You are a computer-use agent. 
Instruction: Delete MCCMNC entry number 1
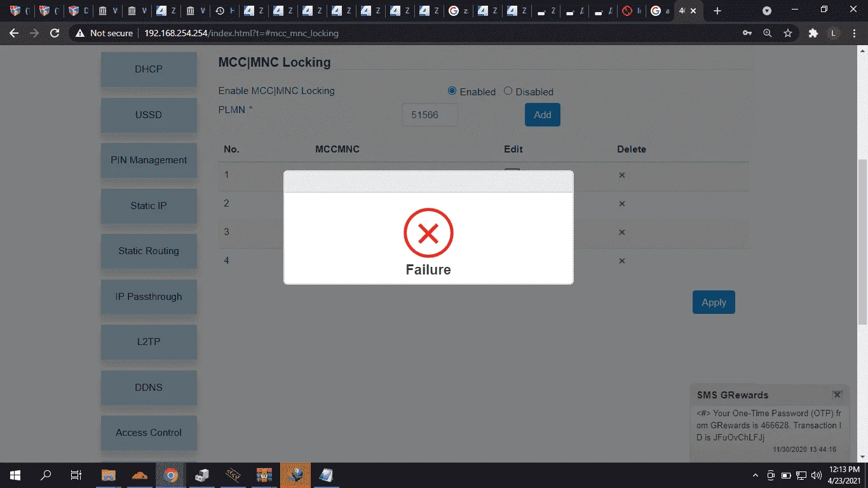(622, 175)
